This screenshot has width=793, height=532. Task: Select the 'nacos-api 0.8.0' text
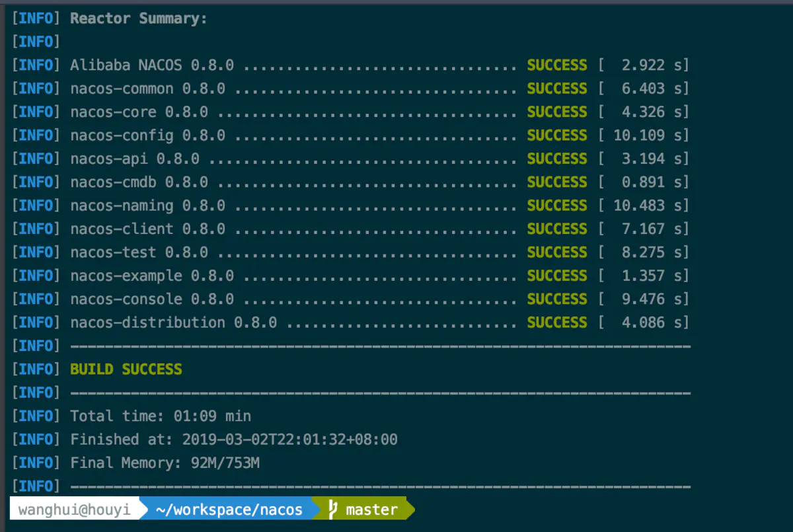[x=135, y=159]
